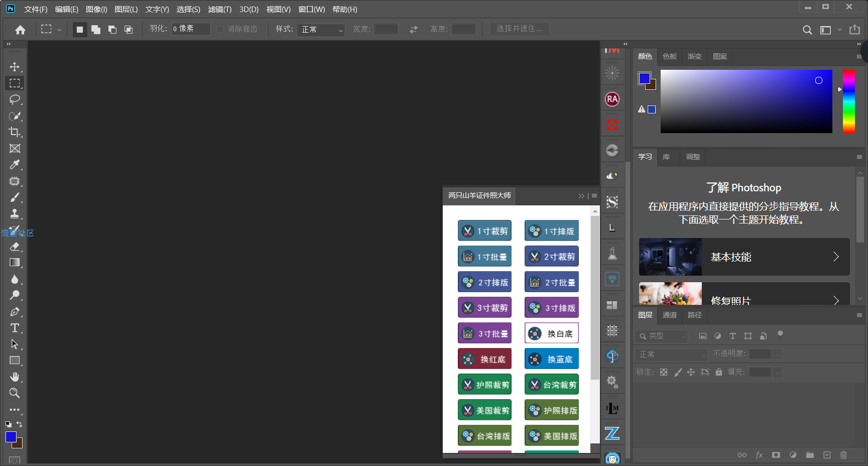The height and width of the screenshot is (466, 868).
Task: Select the Frame tool
Action: (15, 149)
